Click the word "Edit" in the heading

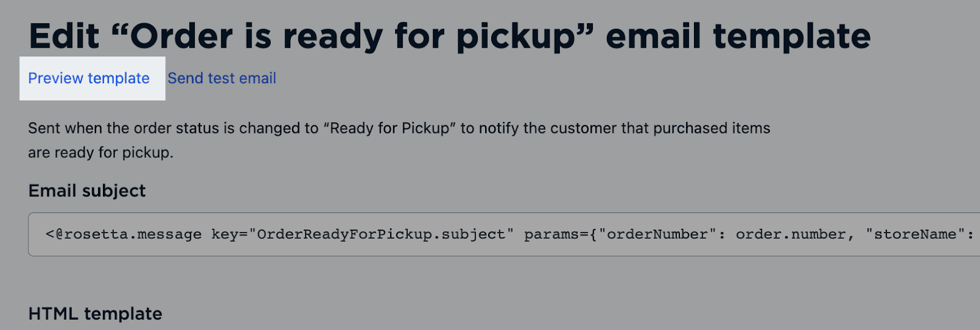click(64, 36)
